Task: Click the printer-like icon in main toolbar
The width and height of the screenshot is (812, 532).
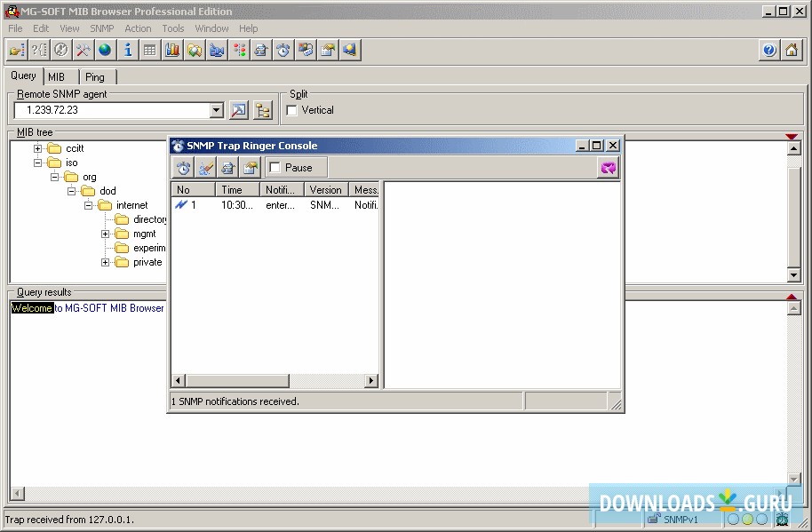Action: pos(261,51)
